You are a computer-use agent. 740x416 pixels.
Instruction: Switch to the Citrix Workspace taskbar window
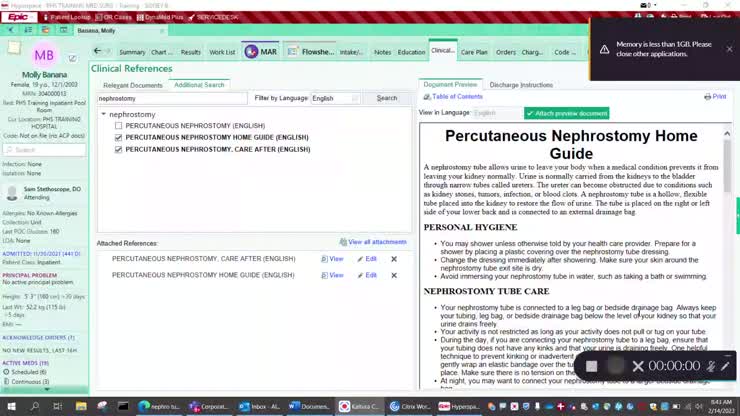(409, 406)
